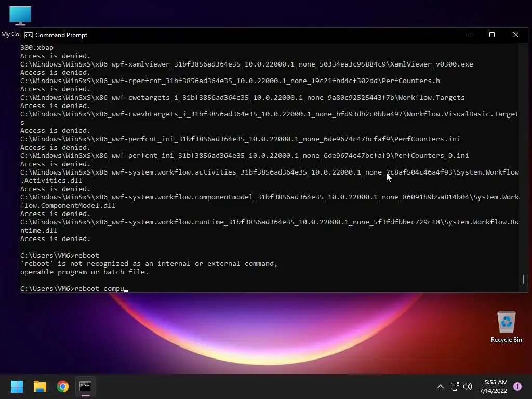This screenshot has height=399, width=532.
Task: Close the Command Prompt window
Action: point(516,35)
